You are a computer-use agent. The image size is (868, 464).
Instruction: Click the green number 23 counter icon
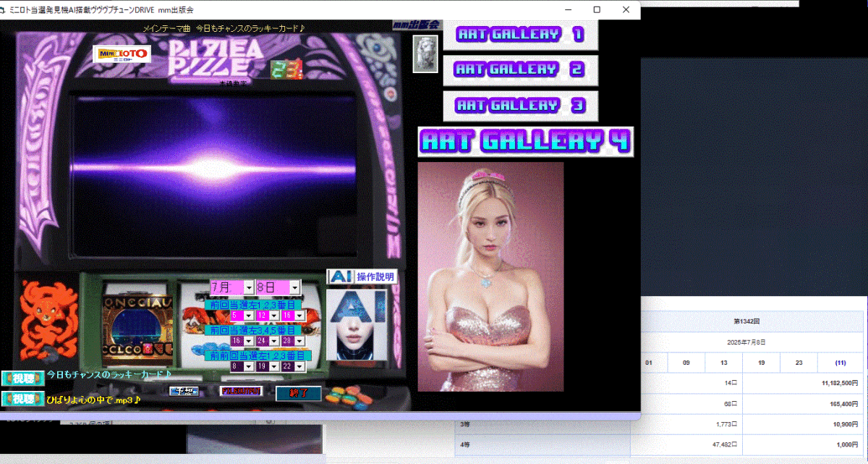pos(286,69)
